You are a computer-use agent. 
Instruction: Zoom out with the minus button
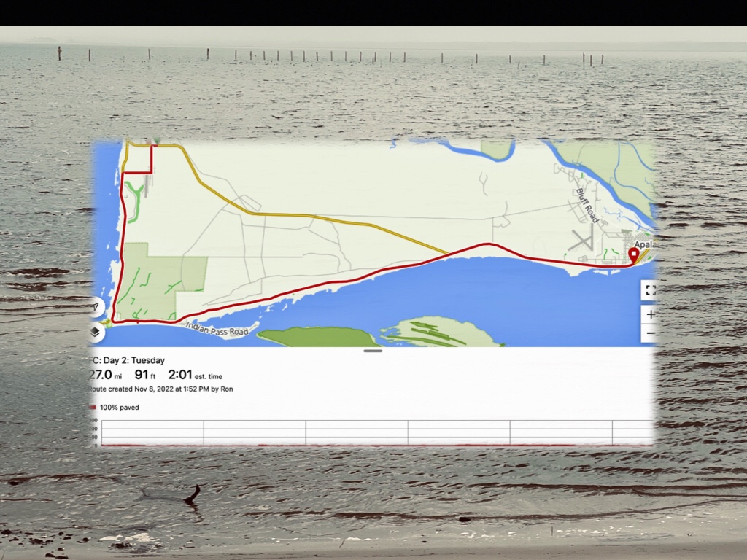[x=650, y=335]
